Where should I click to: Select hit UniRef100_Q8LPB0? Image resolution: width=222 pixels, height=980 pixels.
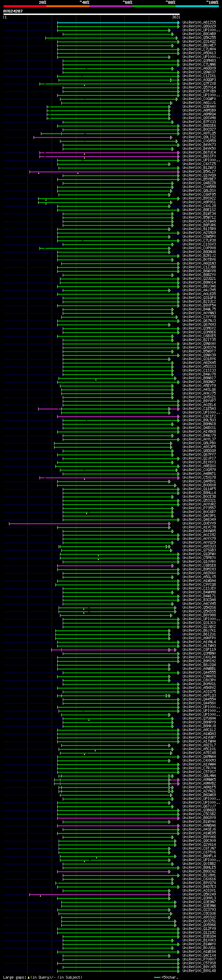pyautogui.click(x=199, y=443)
